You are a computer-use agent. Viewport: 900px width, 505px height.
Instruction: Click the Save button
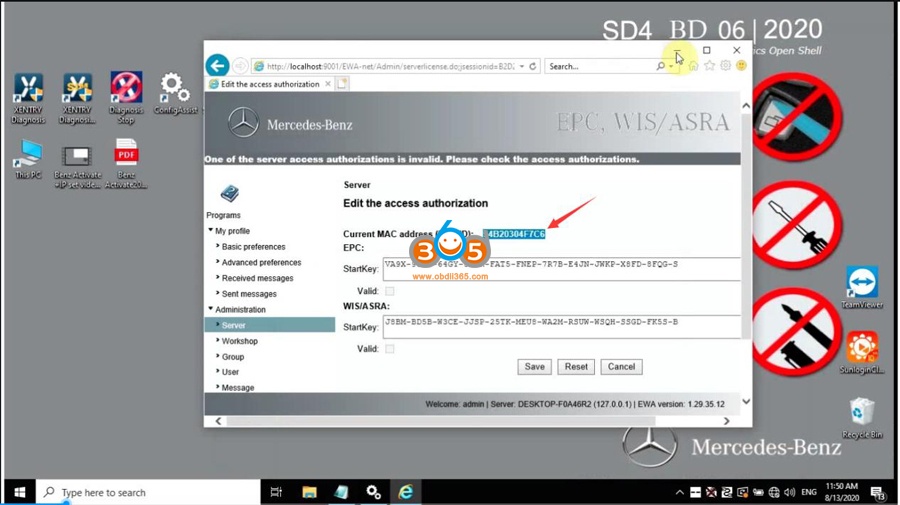(x=534, y=367)
